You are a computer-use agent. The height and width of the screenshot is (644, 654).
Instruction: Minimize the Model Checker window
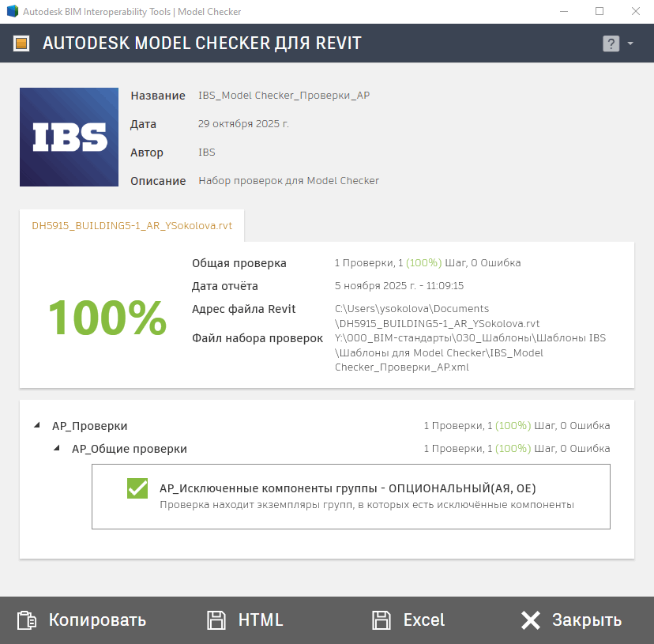(x=564, y=11)
